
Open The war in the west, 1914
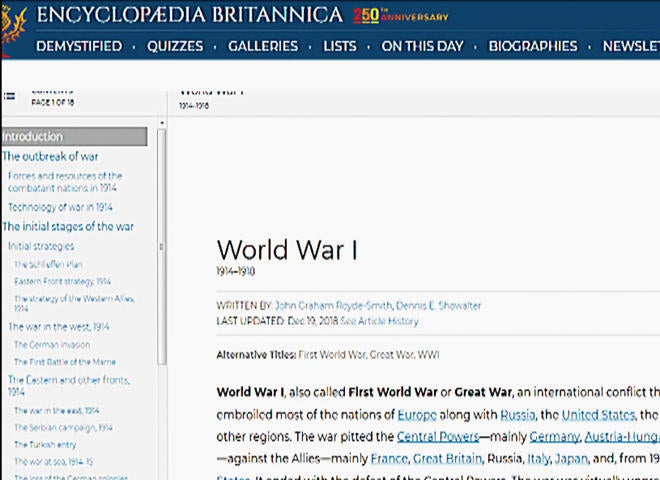pyautogui.click(x=59, y=327)
